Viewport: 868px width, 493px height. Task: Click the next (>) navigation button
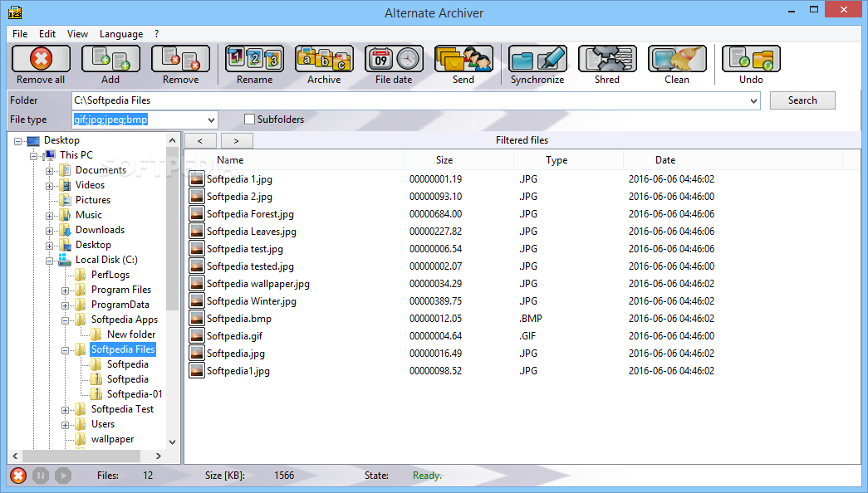click(x=237, y=140)
